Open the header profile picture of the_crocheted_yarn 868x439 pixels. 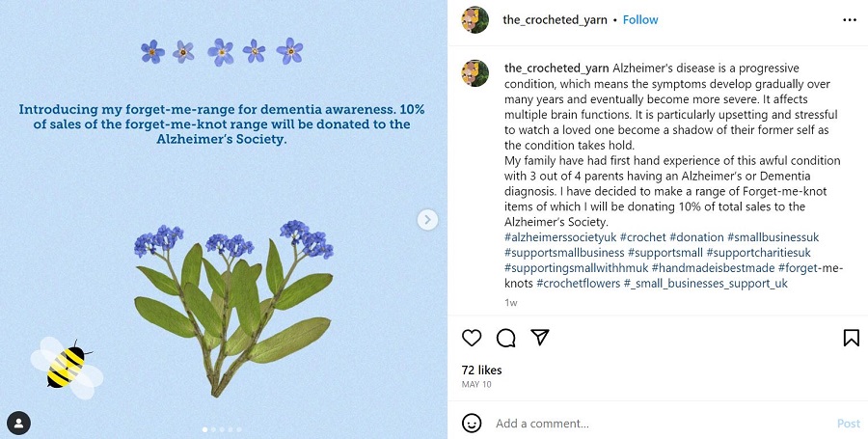pos(475,20)
